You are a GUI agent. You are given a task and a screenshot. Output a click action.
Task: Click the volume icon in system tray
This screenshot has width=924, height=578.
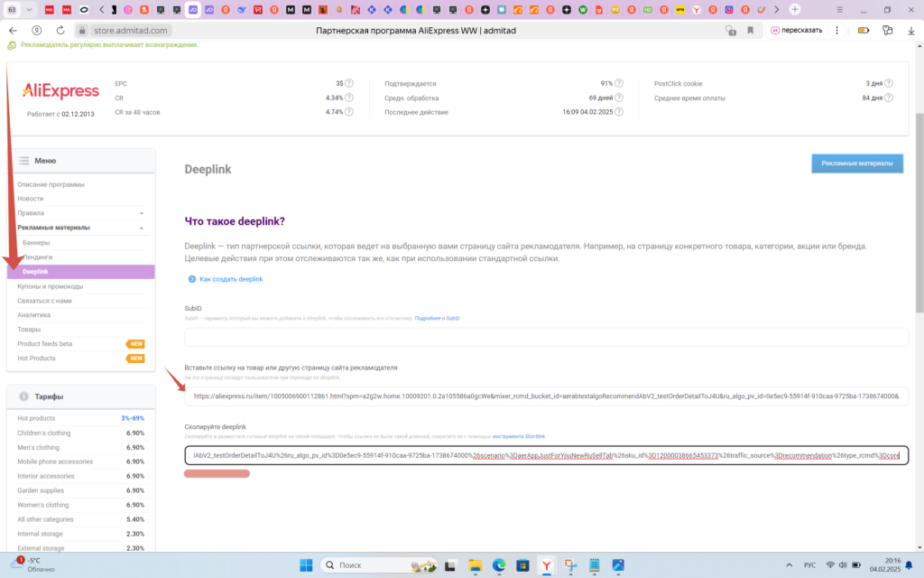click(x=844, y=565)
